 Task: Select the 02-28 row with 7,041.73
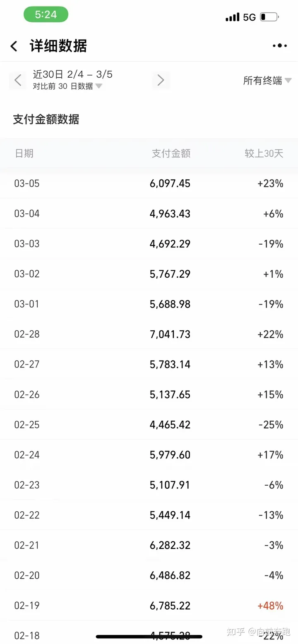pyautogui.click(x=149, y=334)
